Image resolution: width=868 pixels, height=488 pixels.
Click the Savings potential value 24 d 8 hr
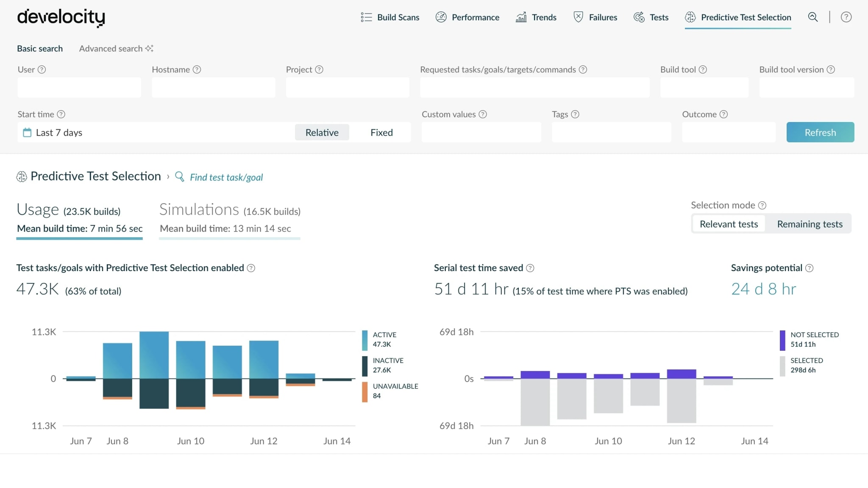[764, 289]
